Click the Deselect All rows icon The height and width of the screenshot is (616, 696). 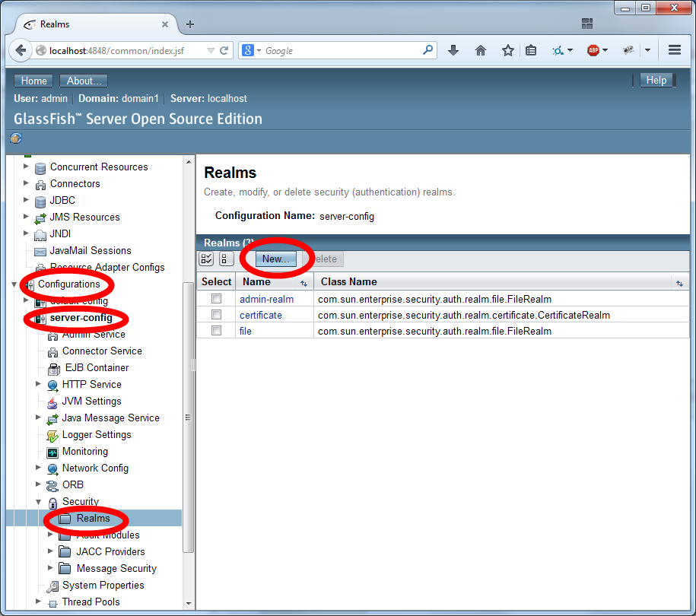point(226,259)
